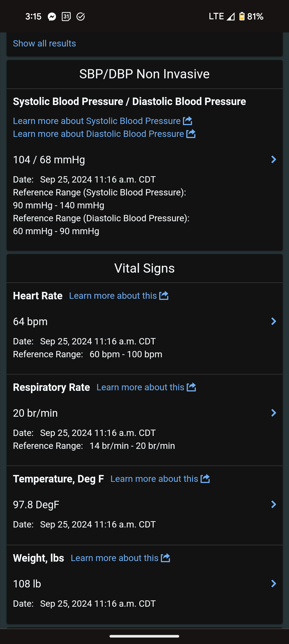Open external link icon for Diastolic Blood Pressure
Image resolution: width=289 pixels, height=644 pixels.
point(191,134)
